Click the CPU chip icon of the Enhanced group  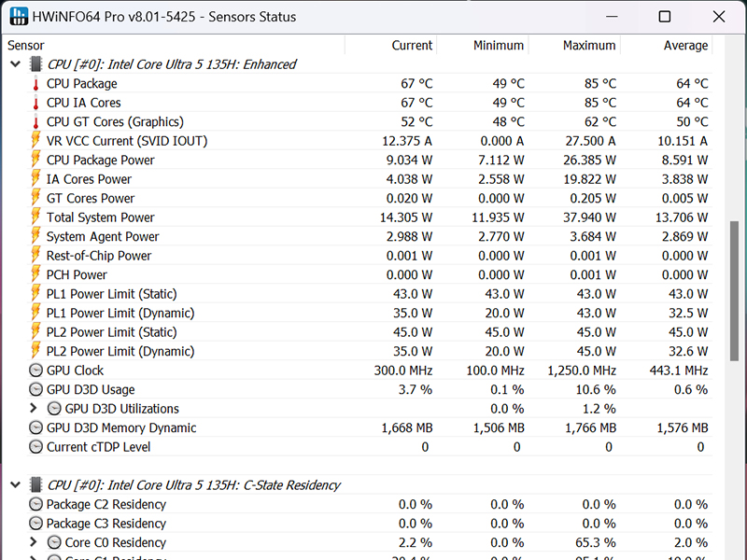(x=35, y=64)
